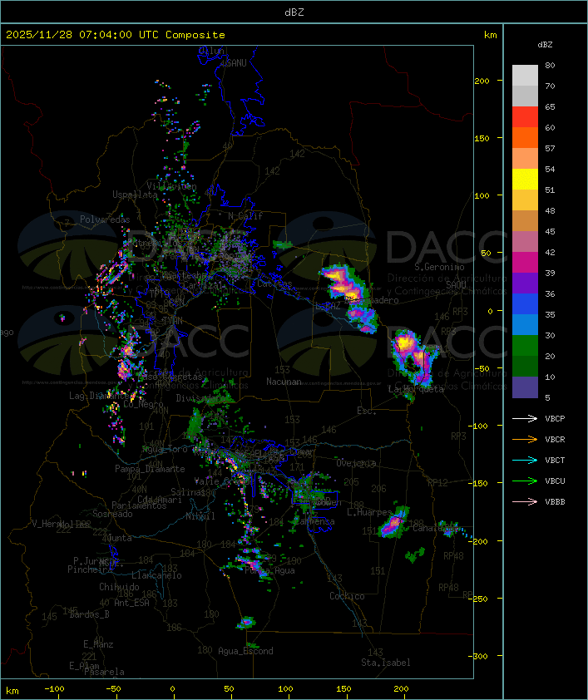Click the Cochico place label

pos(347,596)
